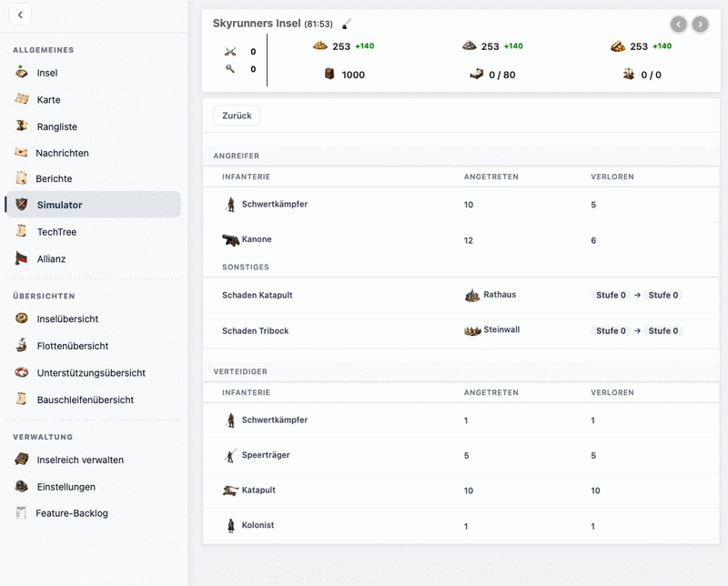This screenshot has width=728, height=586.
Task: Go to next island arrow
Action: (x=700, y=24)
